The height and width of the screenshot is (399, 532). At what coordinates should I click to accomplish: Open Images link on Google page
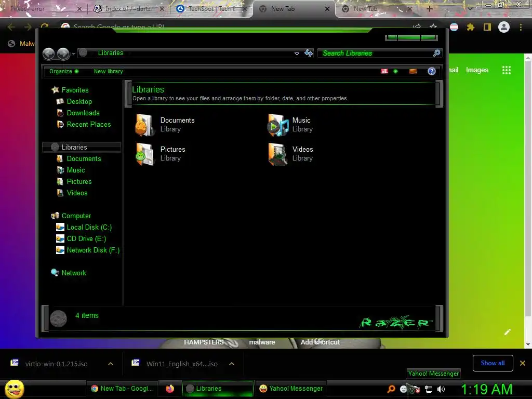[x=477, y=70]
